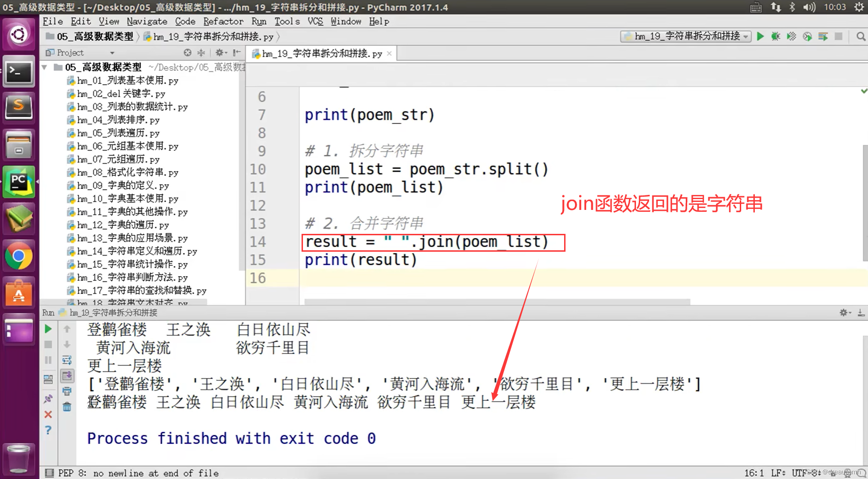Click green inspection checkmark in editor
Viewport: 868px width, 479px height.
(x=864, y=91)
